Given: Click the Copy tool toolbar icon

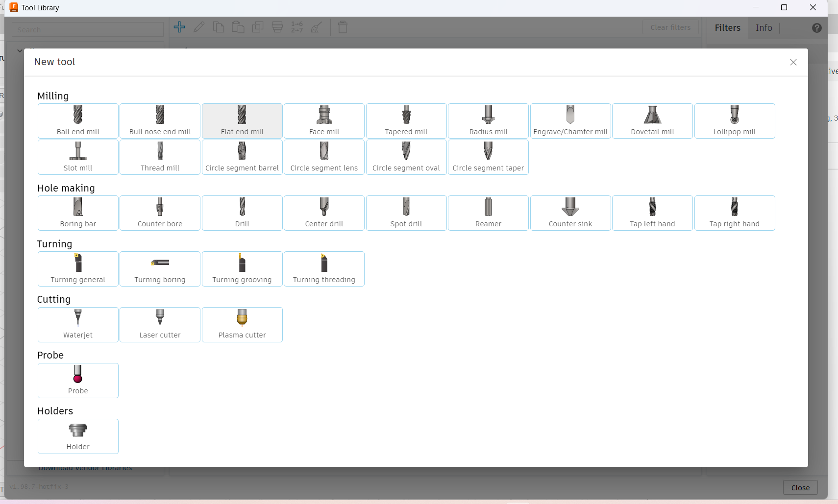Looking at the screenshot, I should 219,27.
